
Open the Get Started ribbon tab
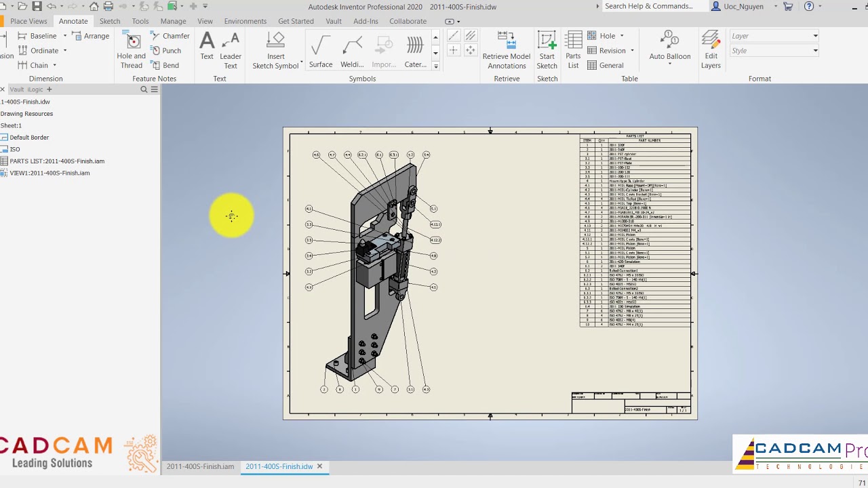[296, 21]
